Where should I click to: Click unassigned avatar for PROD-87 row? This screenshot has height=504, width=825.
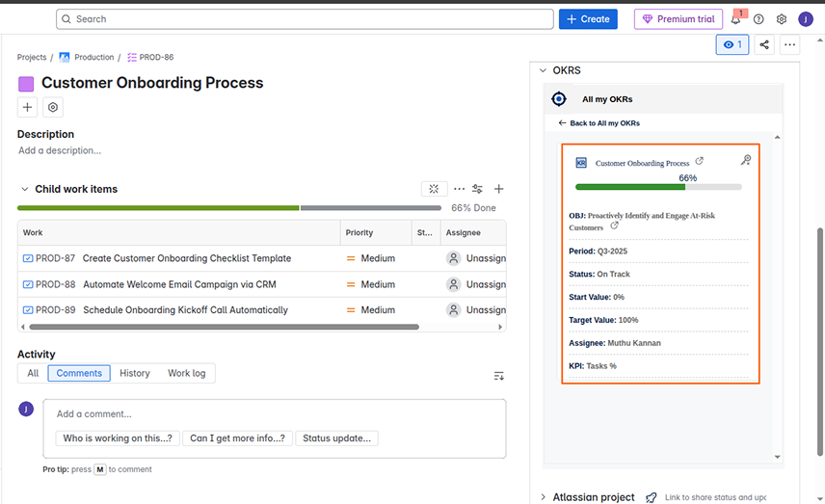pyautogui.click(x=454, y=258)
